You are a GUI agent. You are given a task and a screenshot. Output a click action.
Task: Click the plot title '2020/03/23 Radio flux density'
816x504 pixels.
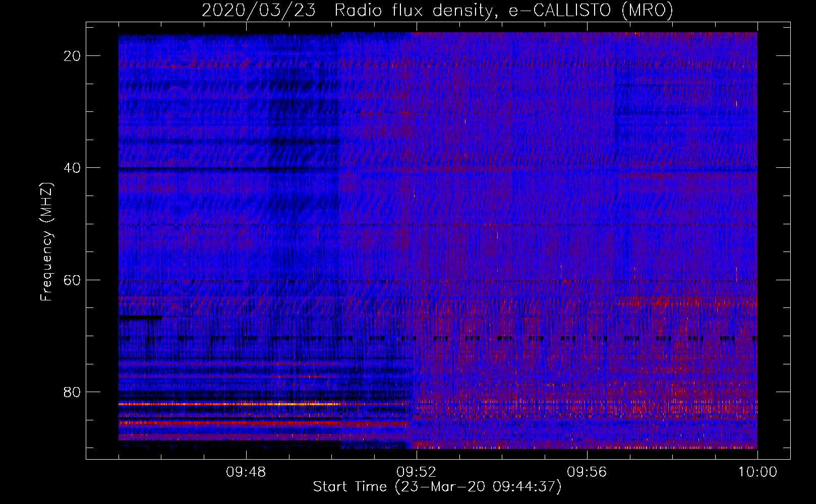point(437,10)
